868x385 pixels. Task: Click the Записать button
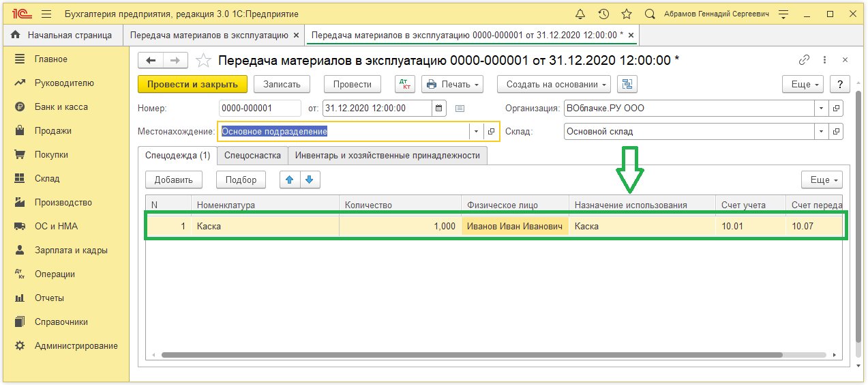tap(282, 84)
